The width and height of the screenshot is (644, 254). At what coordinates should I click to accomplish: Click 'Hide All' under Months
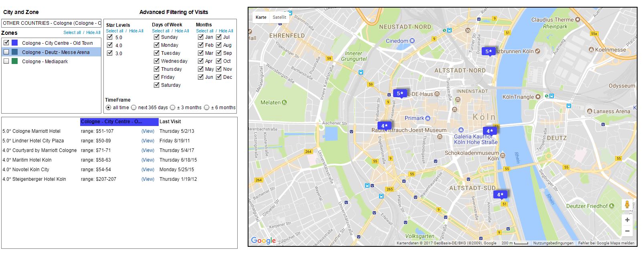tap(226, 31)
